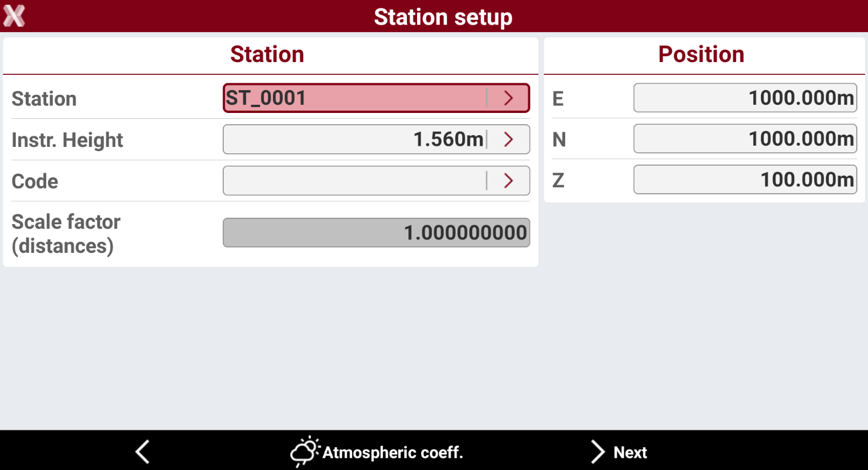Edit the E coordinate field
Image resolution: width=868 pixels, height=470 pixels.
point(745,98)
